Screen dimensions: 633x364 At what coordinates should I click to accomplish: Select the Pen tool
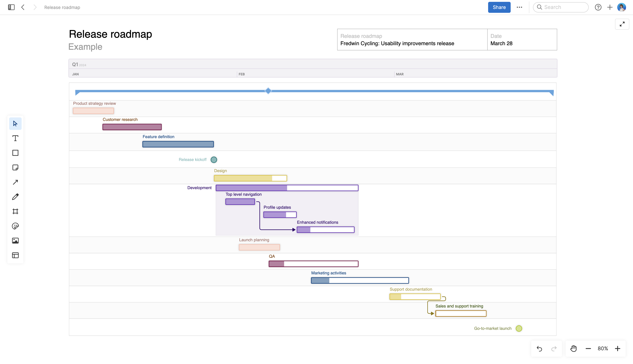[x=15, y=197]
